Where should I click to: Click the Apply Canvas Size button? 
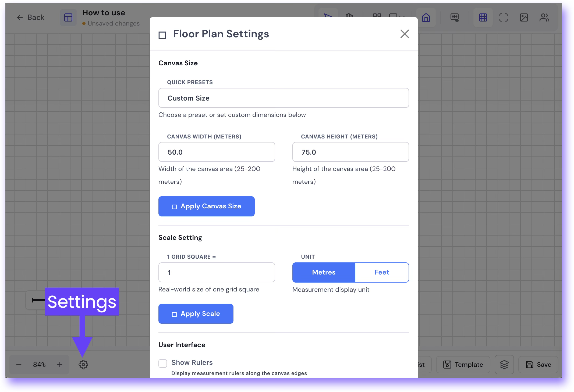click(206, 206)
